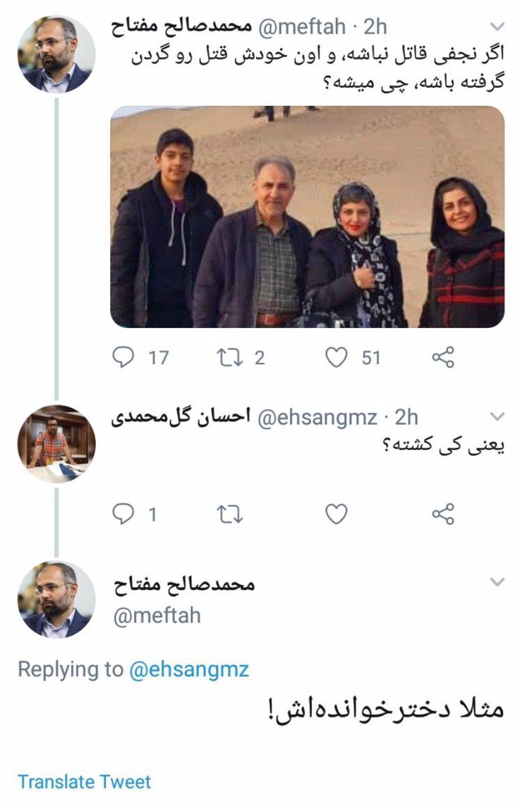Open the family photo attached to the tweet

click(307, 217)
